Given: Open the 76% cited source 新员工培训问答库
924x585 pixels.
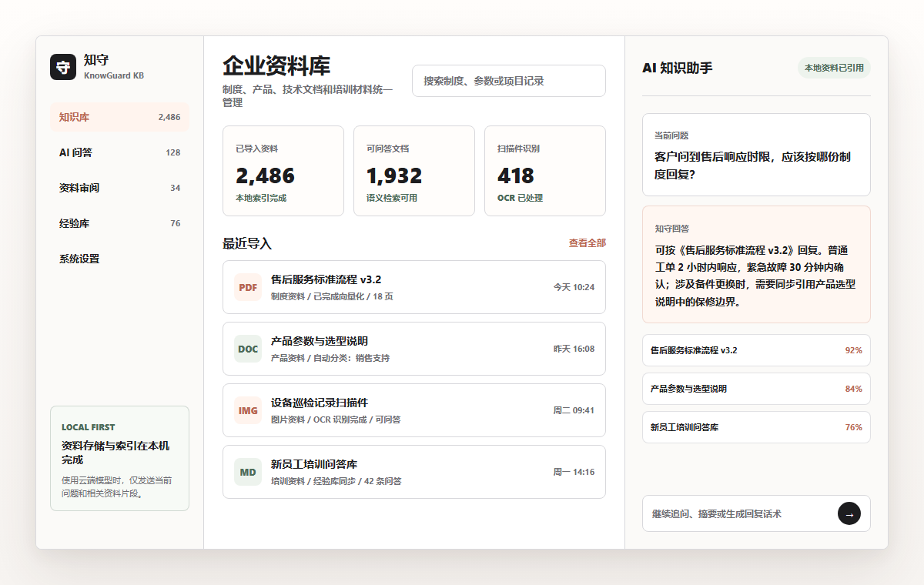Looking at the screenshot, I should click(x=756, y=427).
